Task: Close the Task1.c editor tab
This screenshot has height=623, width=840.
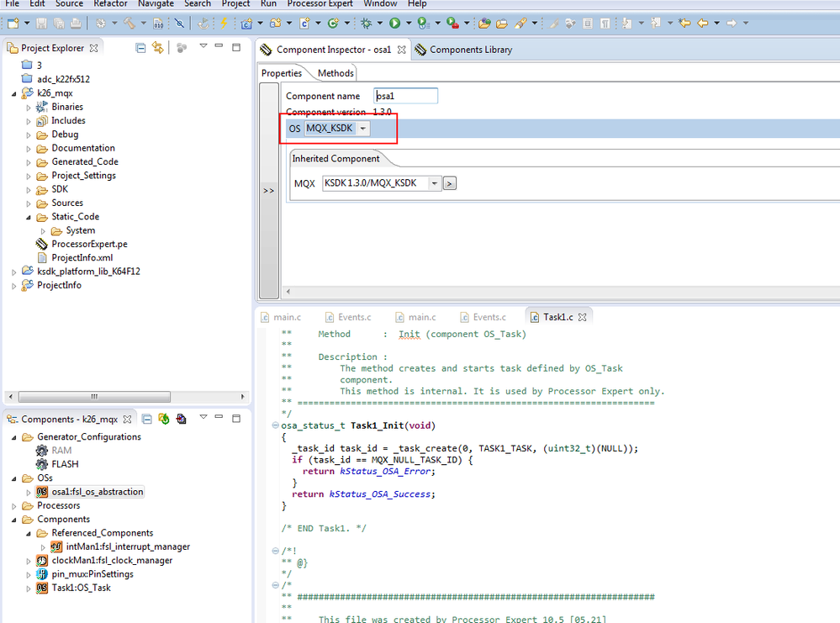Action: click(583, 317)
